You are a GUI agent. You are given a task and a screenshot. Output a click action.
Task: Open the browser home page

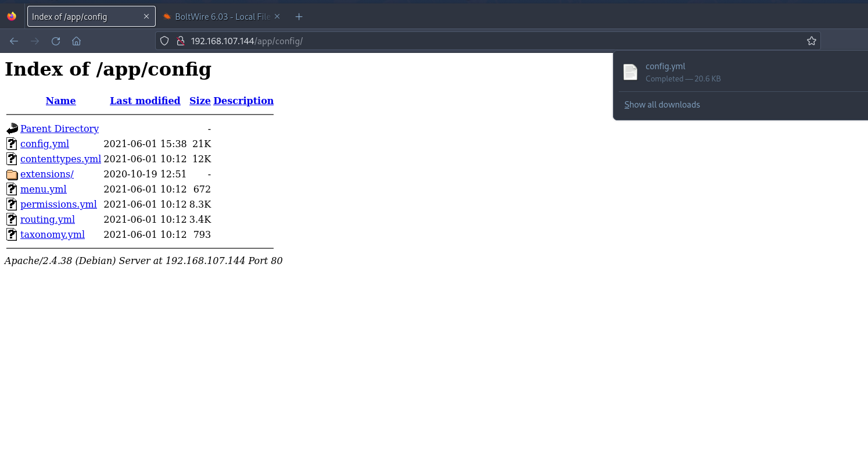76,41
